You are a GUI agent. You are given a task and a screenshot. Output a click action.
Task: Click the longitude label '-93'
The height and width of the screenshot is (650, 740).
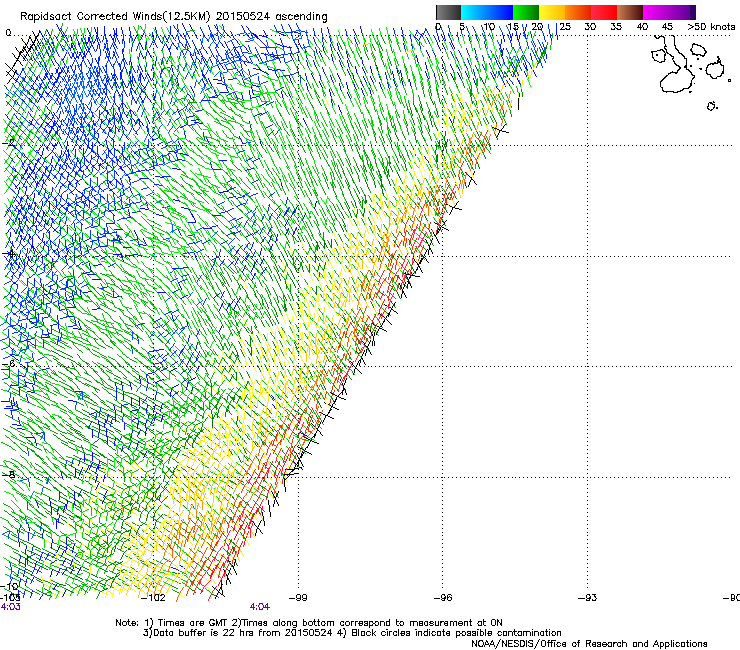coord(587,598)
